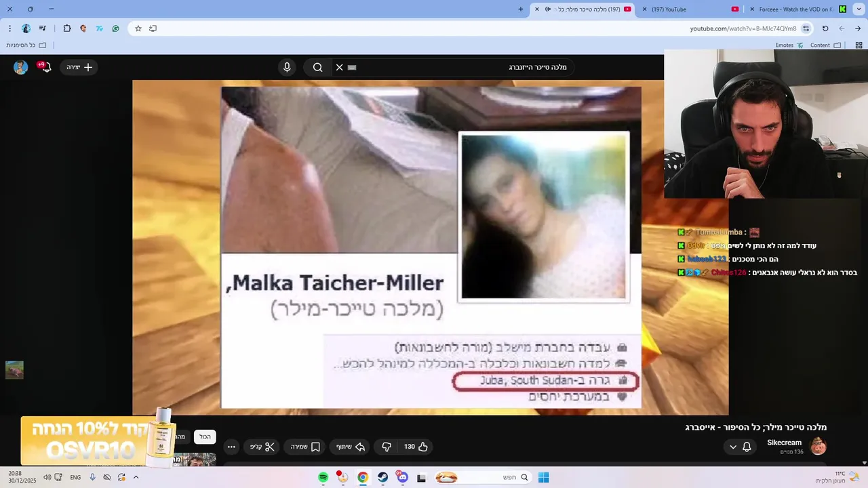The width and height of the screenshot is (868, 488).
Task: Close the Forceee Kick tab
Action: point(751,9)
